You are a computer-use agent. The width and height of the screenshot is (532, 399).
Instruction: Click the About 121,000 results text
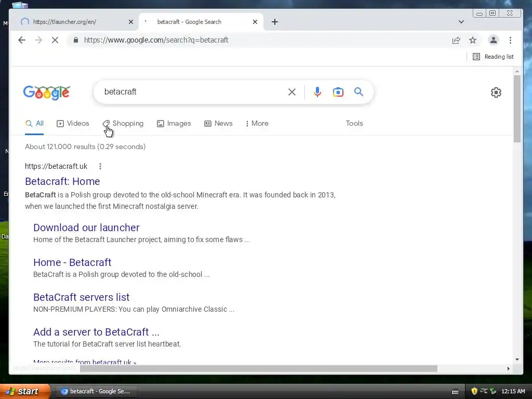coord(85,147)
